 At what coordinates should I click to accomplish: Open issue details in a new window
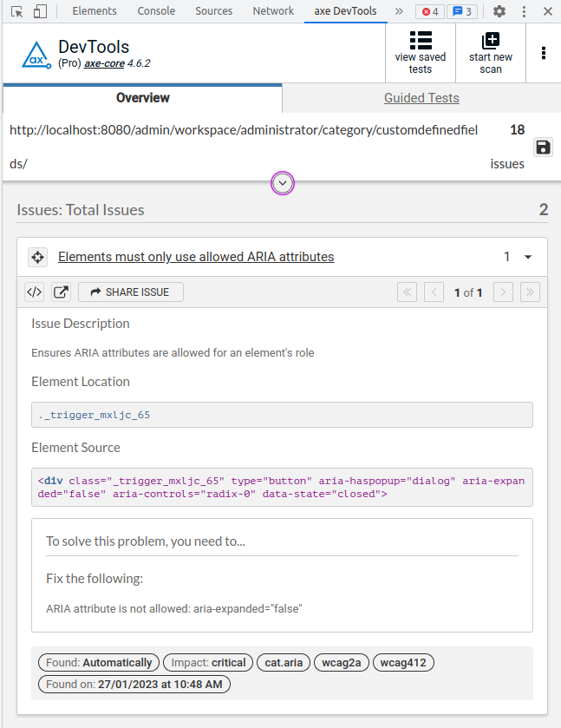[x=60, y=292]
